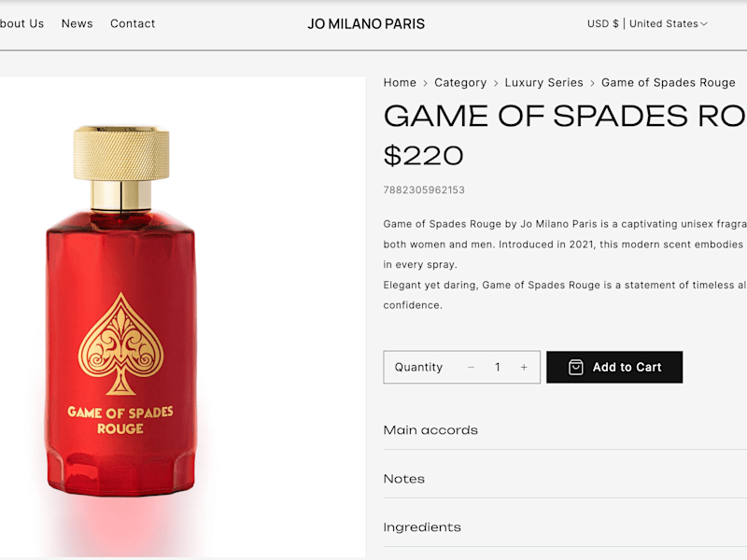Expand the Ingredients section

565,527
